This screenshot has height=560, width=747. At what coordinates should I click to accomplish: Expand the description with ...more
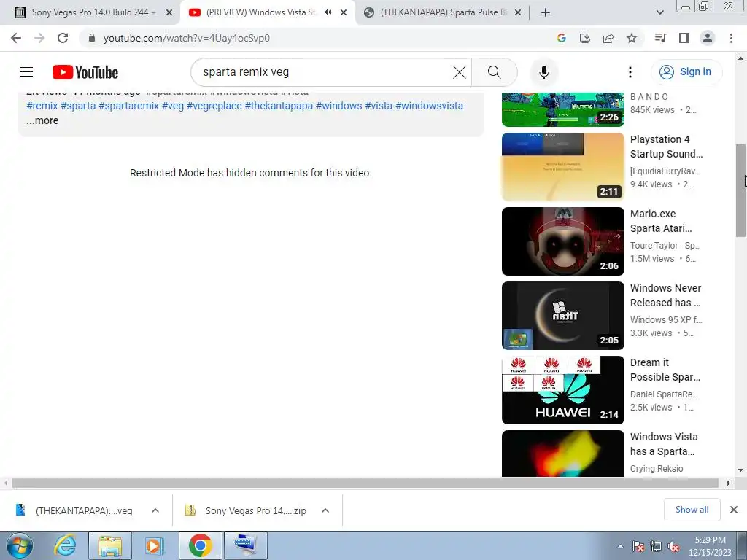(x=42, y=120)
